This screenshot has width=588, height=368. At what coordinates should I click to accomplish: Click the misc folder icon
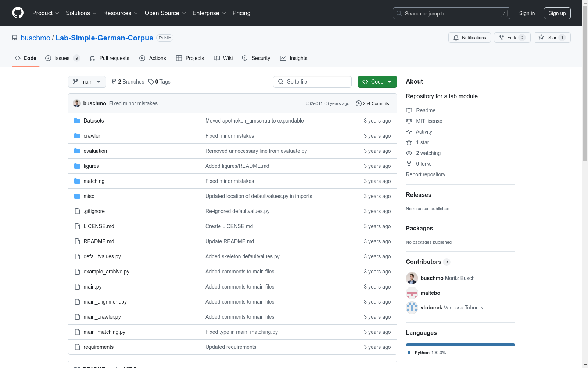point(77,196)
